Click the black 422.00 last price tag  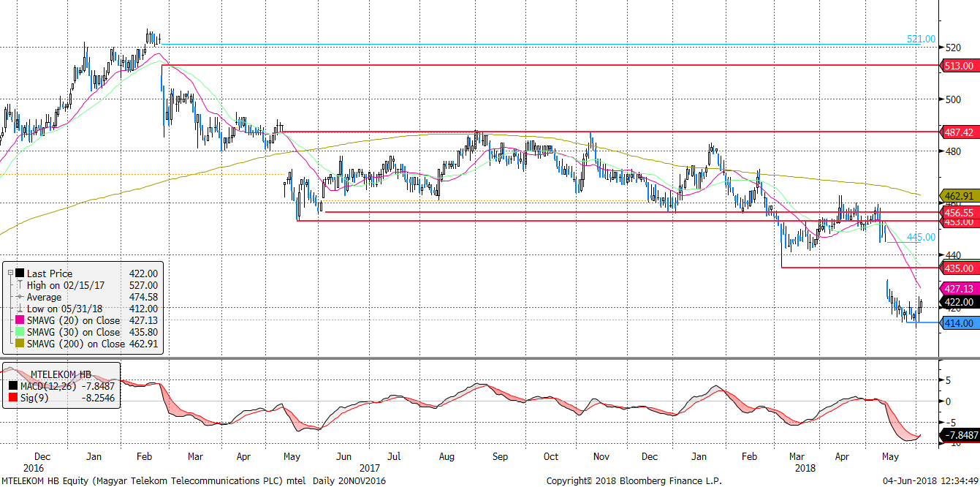(x=959, y=301)
